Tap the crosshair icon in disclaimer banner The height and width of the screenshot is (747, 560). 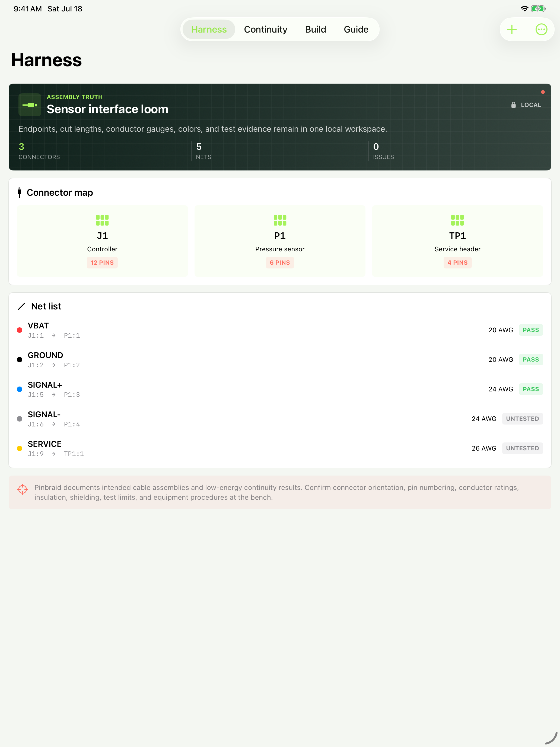23,489
